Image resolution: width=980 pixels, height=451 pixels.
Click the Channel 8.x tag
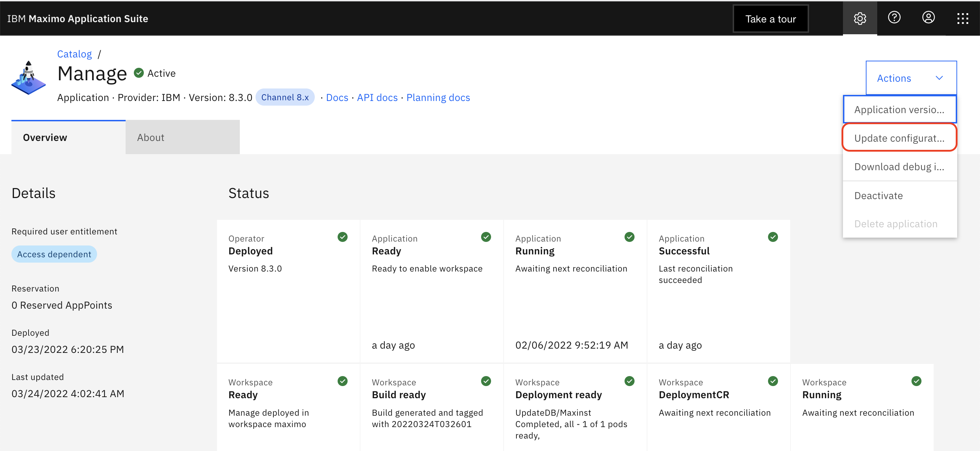(x=284, y=97)
